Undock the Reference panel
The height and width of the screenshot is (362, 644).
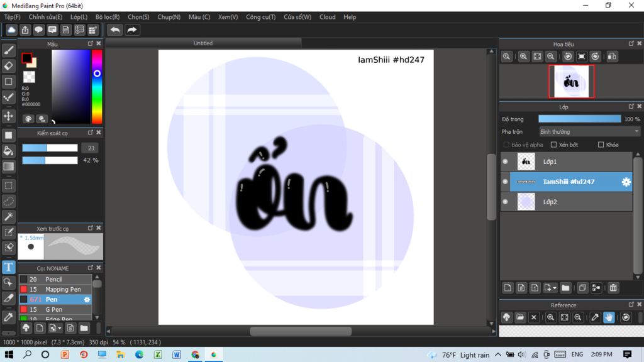631,304
